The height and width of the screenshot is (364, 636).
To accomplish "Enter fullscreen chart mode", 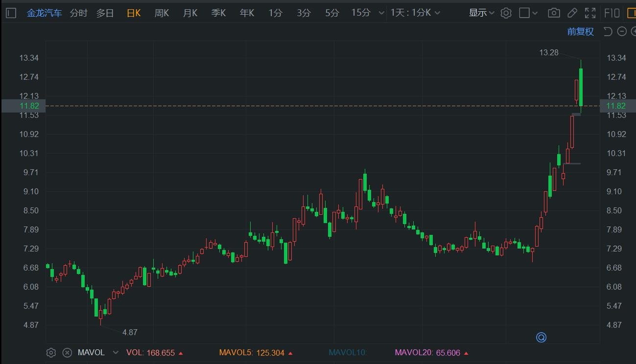I will coord(590,13).
